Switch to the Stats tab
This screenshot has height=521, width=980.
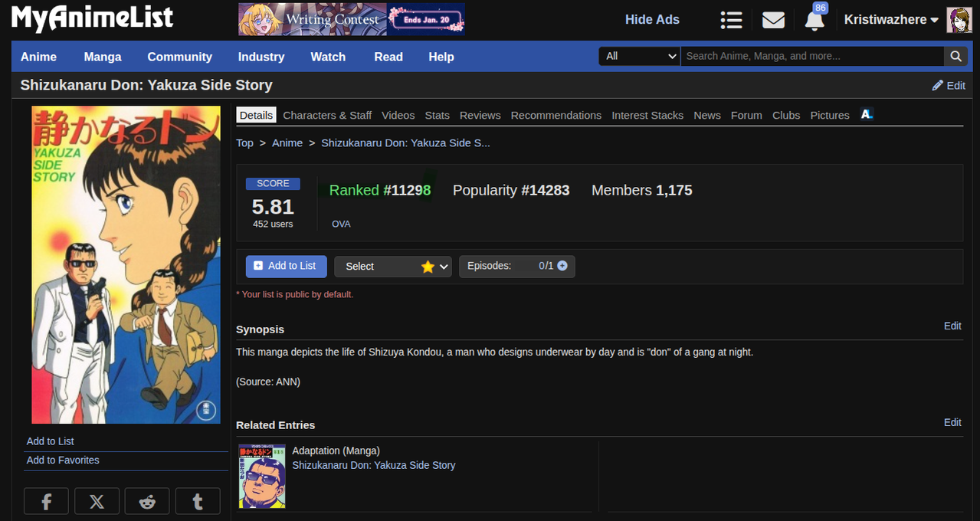(x=437, y=115)
